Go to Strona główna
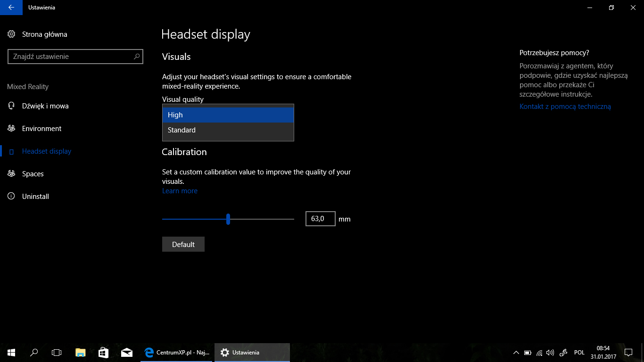Viewport: 644px width, 362px height. 44,34
